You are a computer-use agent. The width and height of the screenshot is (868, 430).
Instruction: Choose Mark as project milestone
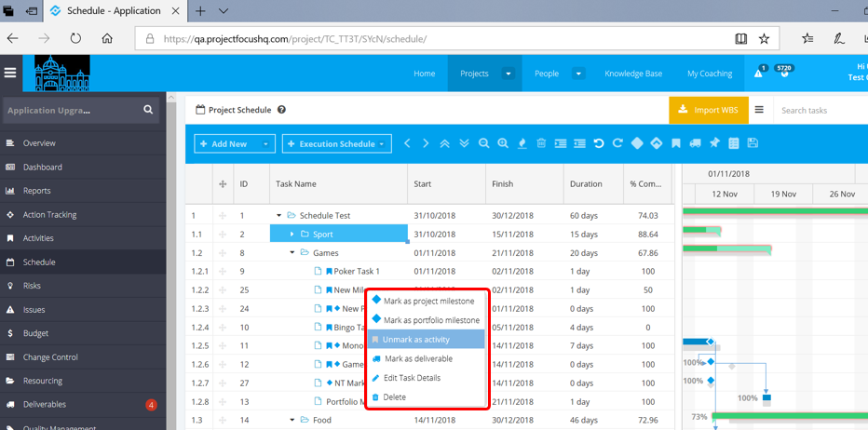426,301
